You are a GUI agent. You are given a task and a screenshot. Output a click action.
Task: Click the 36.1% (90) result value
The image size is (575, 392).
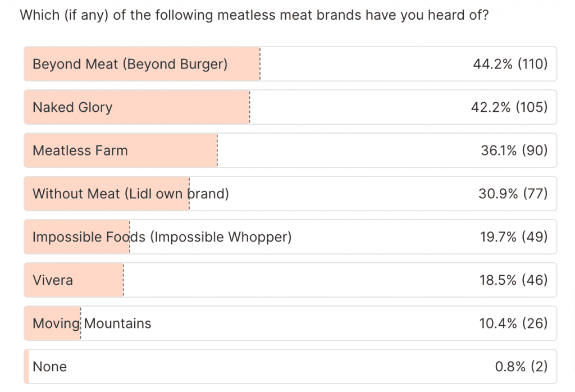point(514,151)
